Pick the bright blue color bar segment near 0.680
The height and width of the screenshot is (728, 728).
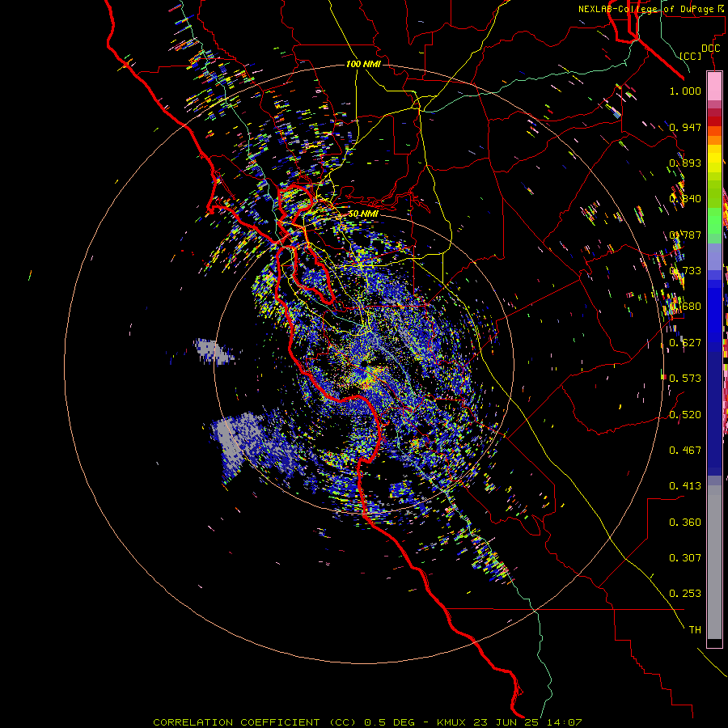pyautogui.click(x=714, y=309)
